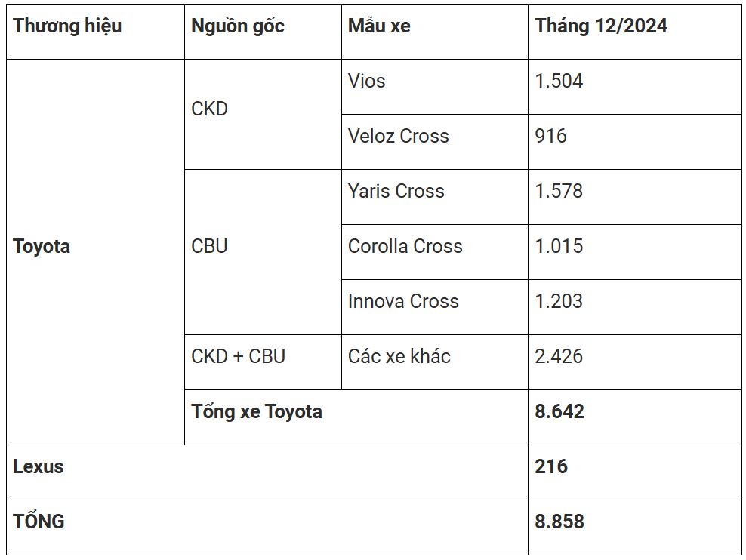The image size is (746, 560).
Task: Click the "Các xe khác" cell
Action: (x=399, y=357)
